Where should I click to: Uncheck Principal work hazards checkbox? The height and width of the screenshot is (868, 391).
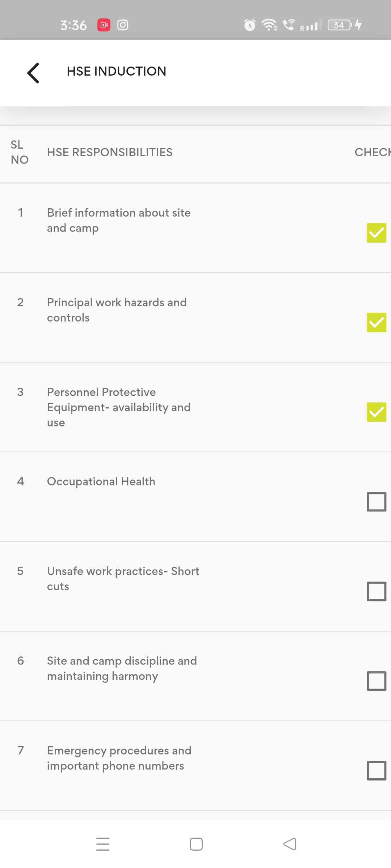click(x=377, y=322)
